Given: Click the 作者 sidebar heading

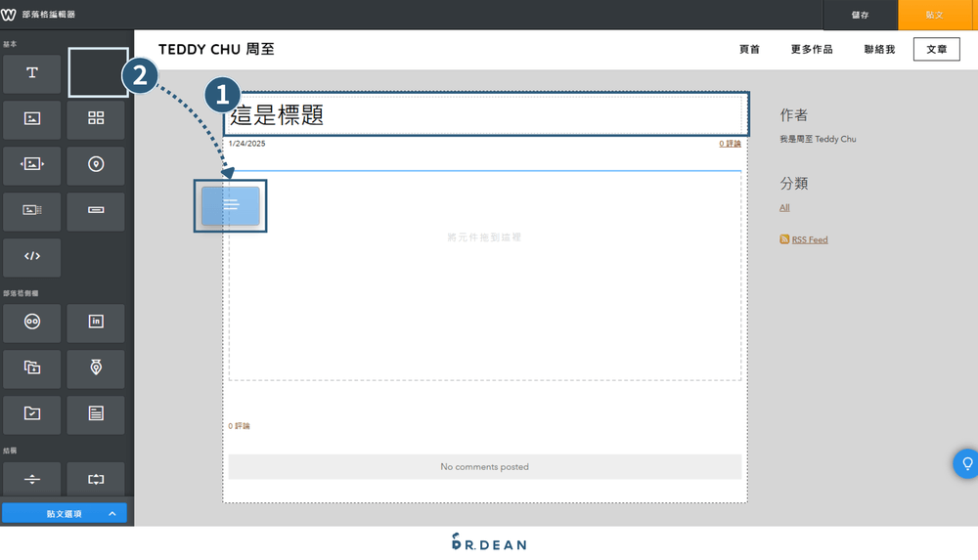Looking at the screenshot, I should tap(793, 114).
